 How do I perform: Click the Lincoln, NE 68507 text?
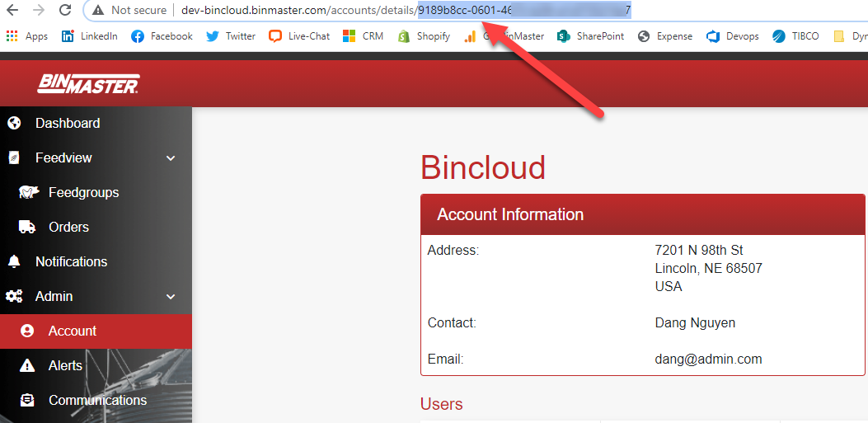click(708, 269)
